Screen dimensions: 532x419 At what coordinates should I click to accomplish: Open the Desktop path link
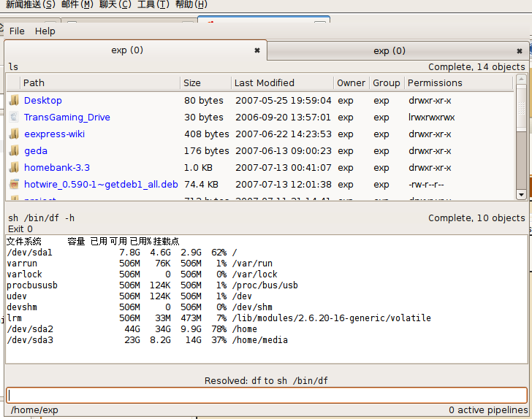[x=43, y=100]
